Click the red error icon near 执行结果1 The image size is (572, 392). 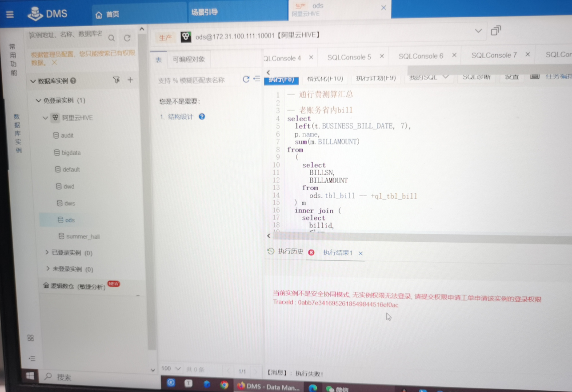point(311,252)
